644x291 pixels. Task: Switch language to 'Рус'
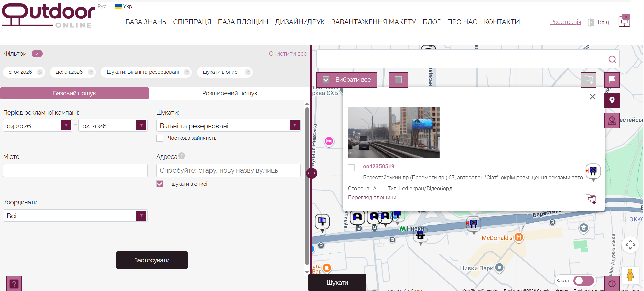[102, 6]
